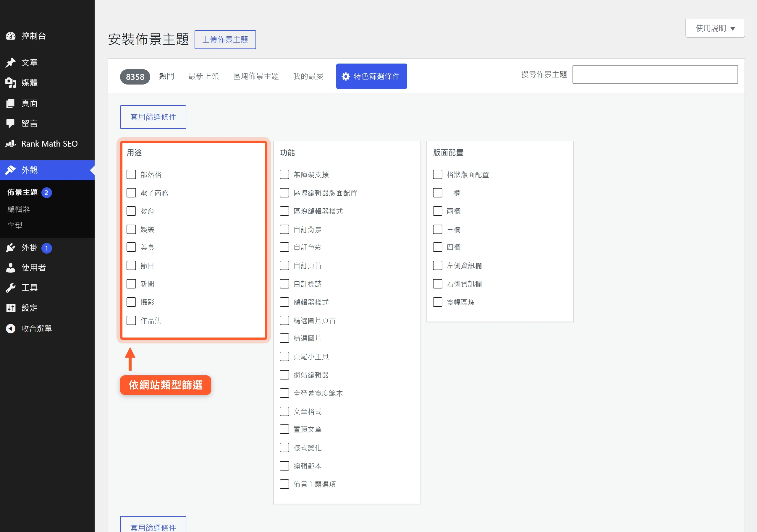Screen dimensions: 757x532
Task: Check the 置頂文章 checkbox
Action: (284, 429)
